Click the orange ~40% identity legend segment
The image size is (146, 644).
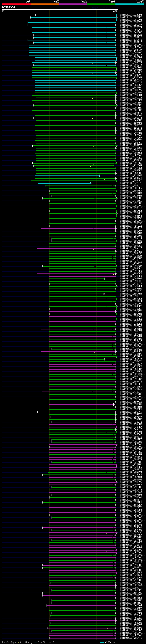click(45, 4)
